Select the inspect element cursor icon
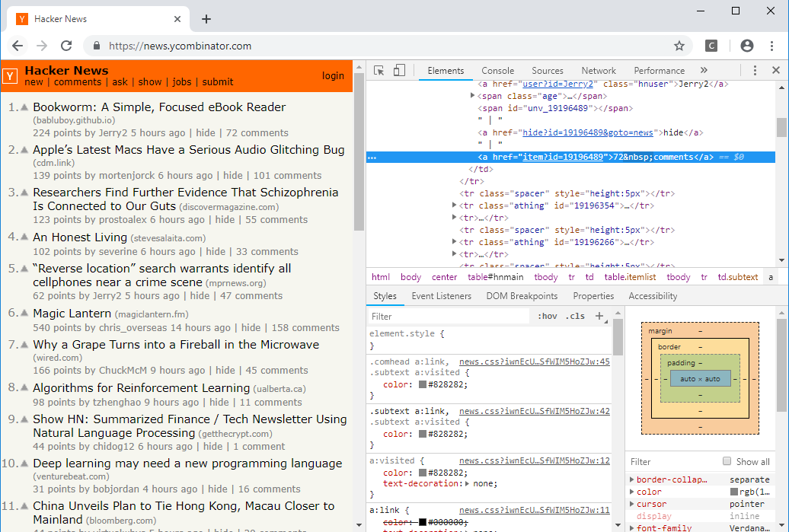This screenshot has height=532, width=789. coord(378,70)
